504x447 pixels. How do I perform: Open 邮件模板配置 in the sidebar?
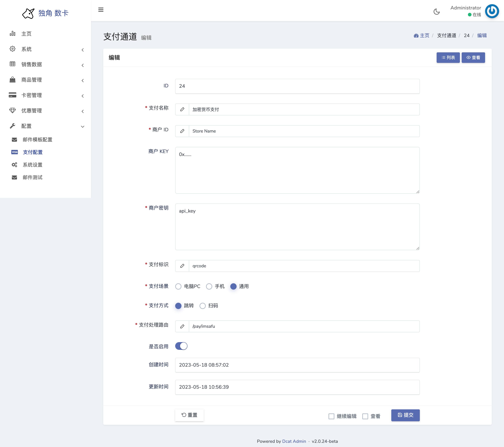pos(37,140)
